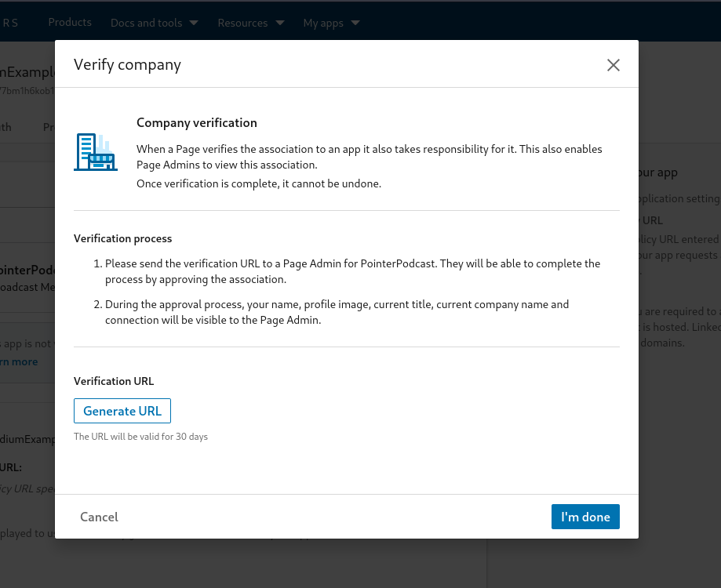Click the second verification step about approval process
The image size is (721, 588).
coord(337,311)
